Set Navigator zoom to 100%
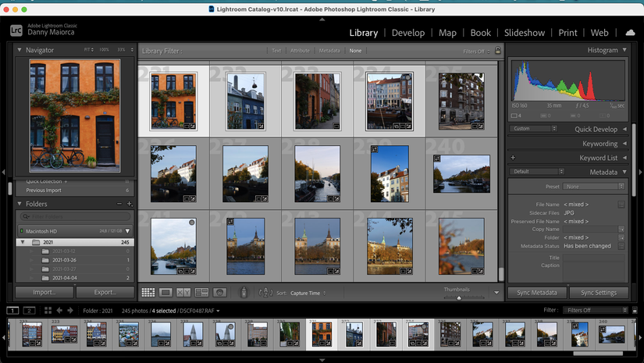 pyautogui.click(x=105, y=50)
